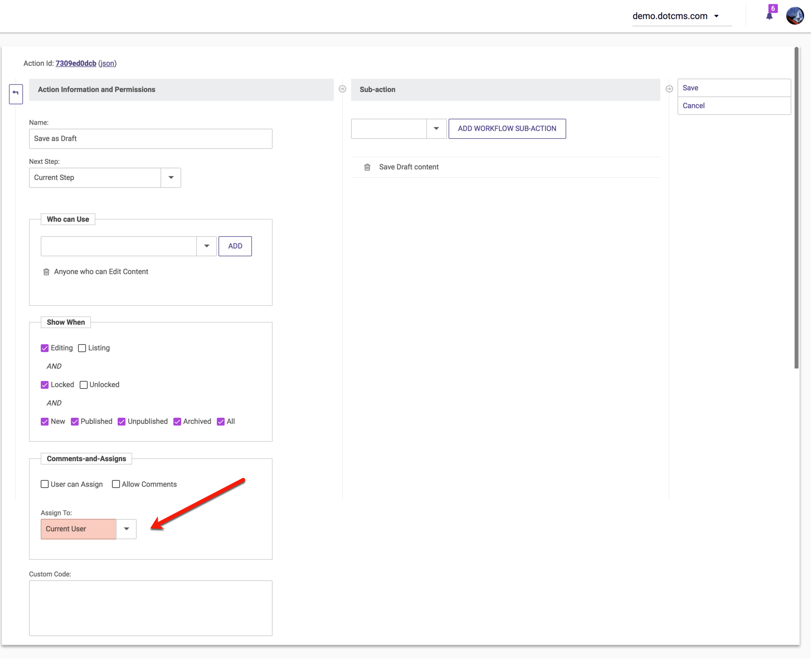Expand the Next Step dropdown

[x=171, y=178]
